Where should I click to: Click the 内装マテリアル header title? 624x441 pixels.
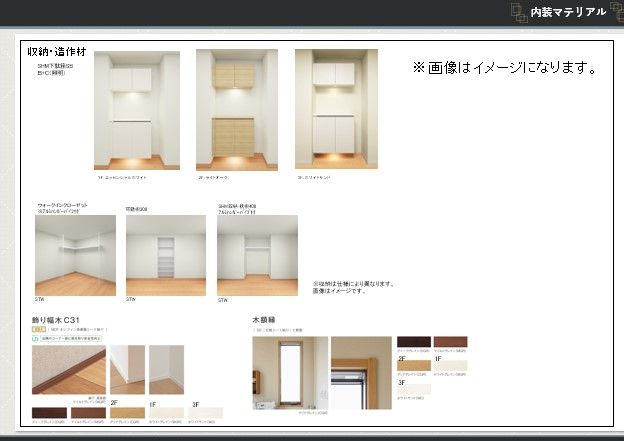pyautogui.click(x=568, y=12)
